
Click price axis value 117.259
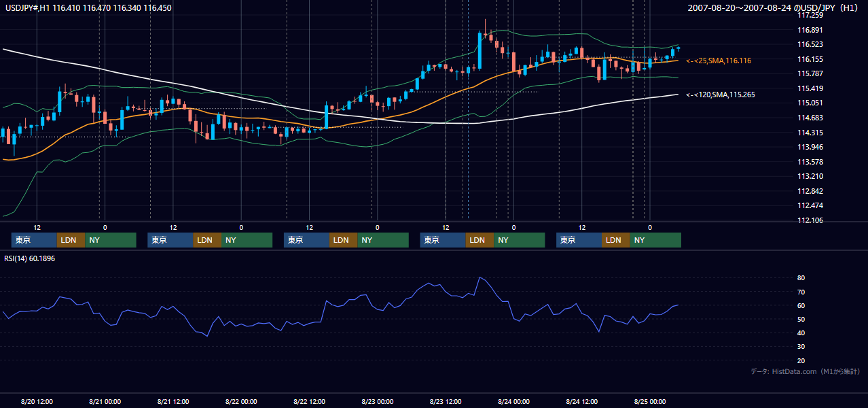coord(810,15)
